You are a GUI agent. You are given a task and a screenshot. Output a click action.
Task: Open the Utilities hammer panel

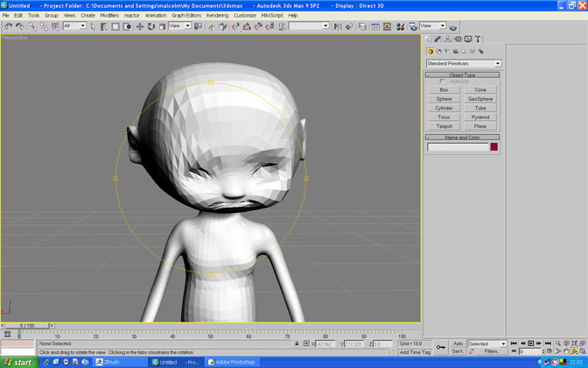479,39
